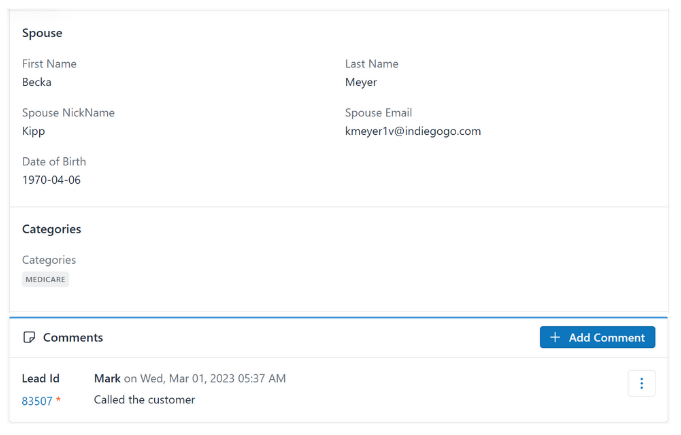Click the spouse nickname Kipp

33,131
